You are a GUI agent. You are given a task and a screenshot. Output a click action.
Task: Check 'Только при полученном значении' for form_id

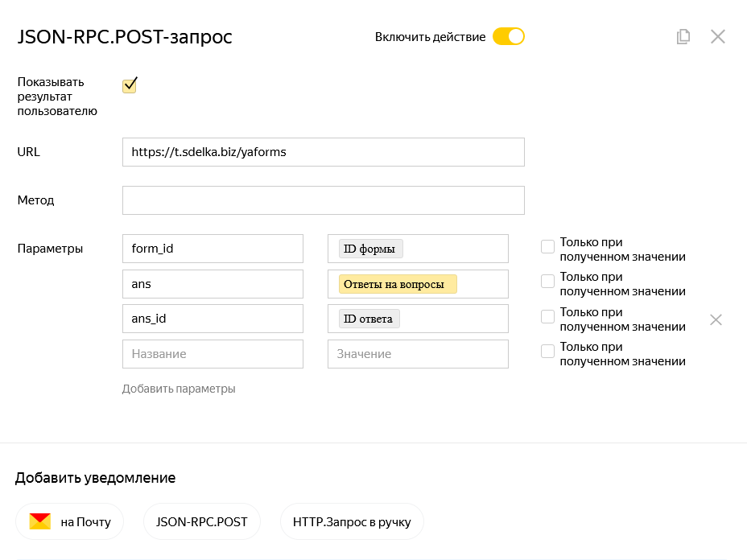pyautogui.click(x=547, y=246)
